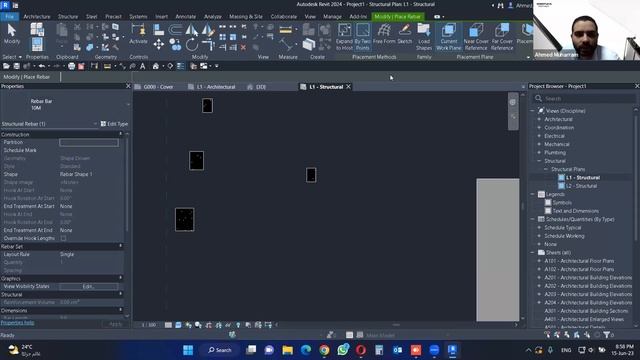Viewport: 640px width, 360px height.
Task: Click the taskbar Search box
Action: 220,350
